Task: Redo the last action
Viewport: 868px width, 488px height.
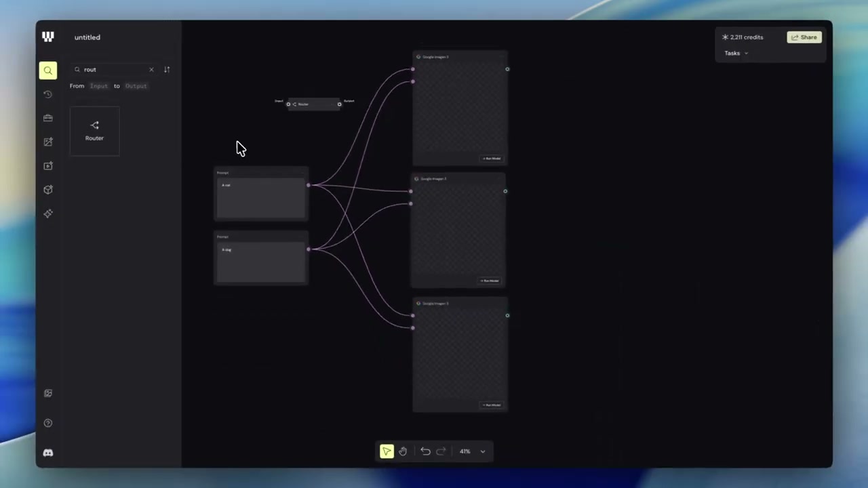Action: pyautogui.click(x=441, y=451)
